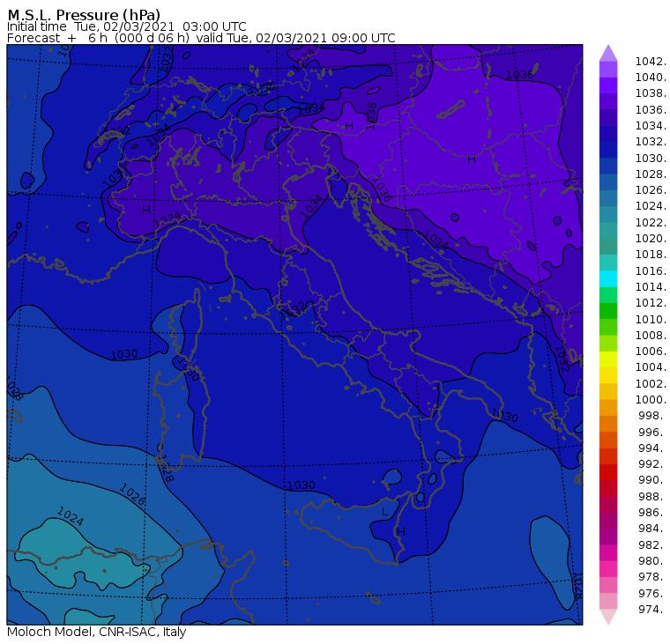The height and width of the screenshot is (644, 670).
Task: Select legend value 1024.
Action: pyautogui.click(x=651, y=206)
